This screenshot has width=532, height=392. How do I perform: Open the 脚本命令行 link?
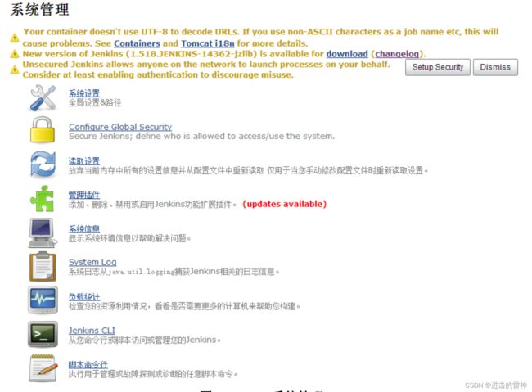(88, 365)
